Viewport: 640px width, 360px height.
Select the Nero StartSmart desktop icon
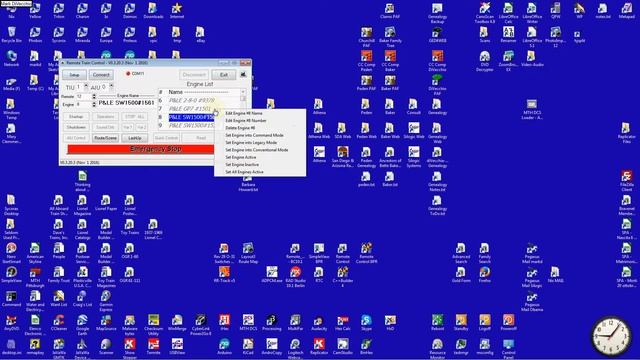click(11, 253)
